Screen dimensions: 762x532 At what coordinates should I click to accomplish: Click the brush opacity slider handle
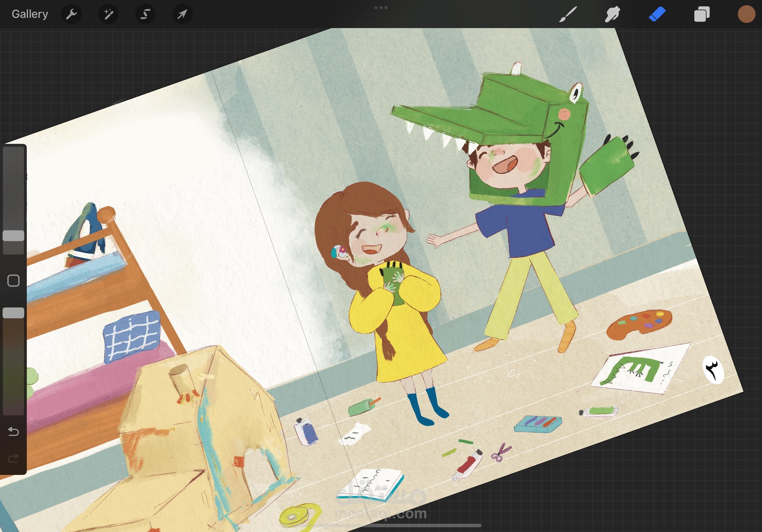[x=13, y=313]
